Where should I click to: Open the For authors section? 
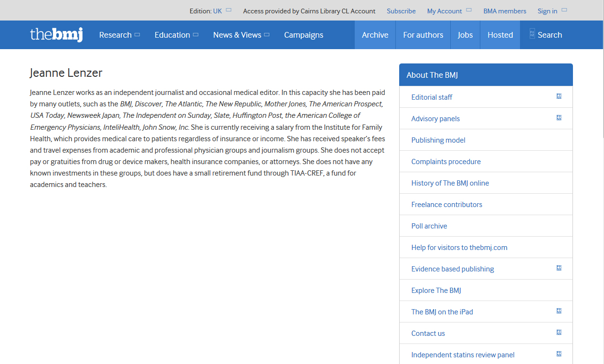423,35
